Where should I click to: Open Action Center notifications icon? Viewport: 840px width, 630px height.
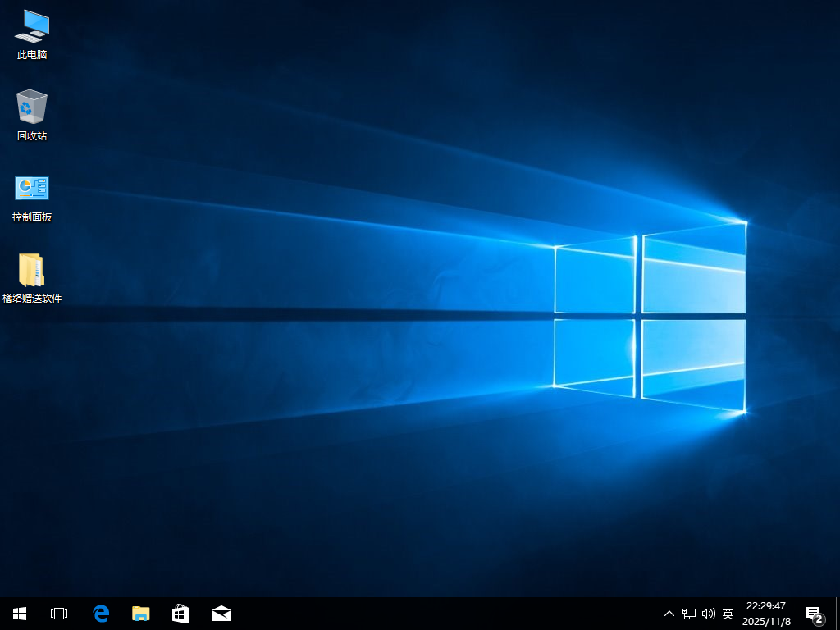814,614
